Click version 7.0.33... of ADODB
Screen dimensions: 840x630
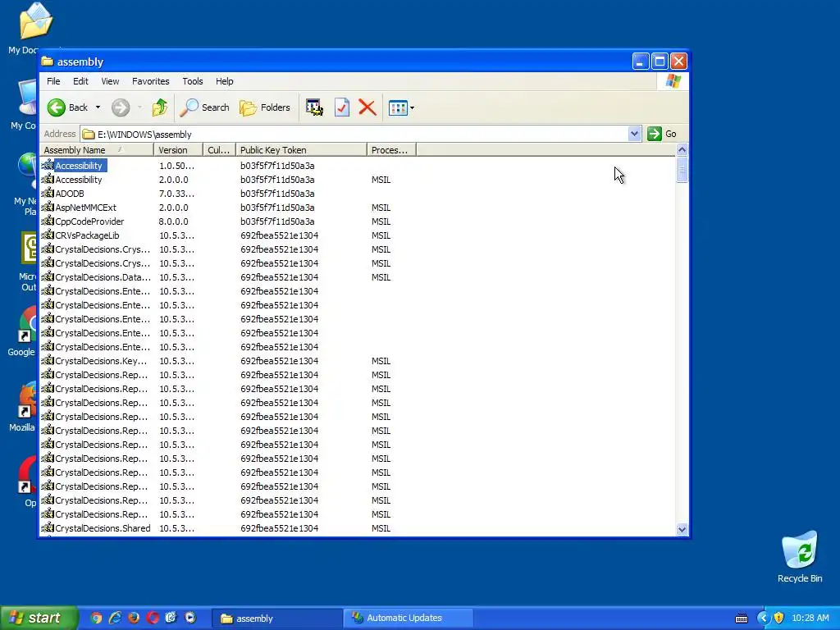pyautogui.click(x=177, y=194)
